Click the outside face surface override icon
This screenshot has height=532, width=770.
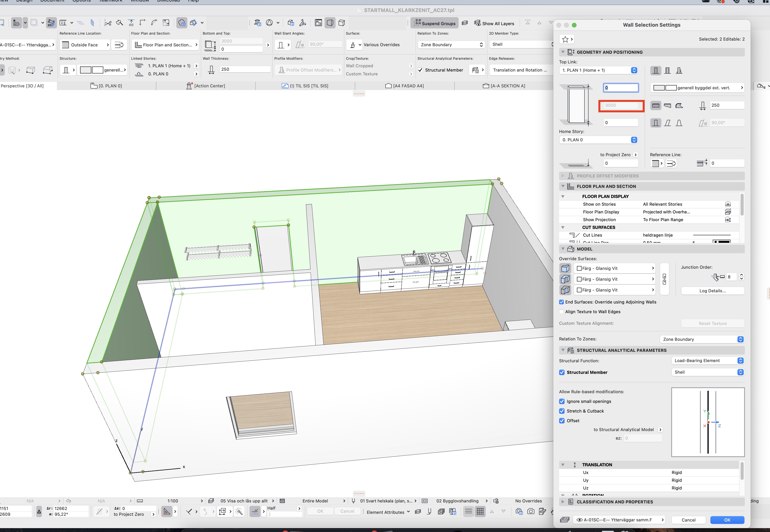[565, 269]
